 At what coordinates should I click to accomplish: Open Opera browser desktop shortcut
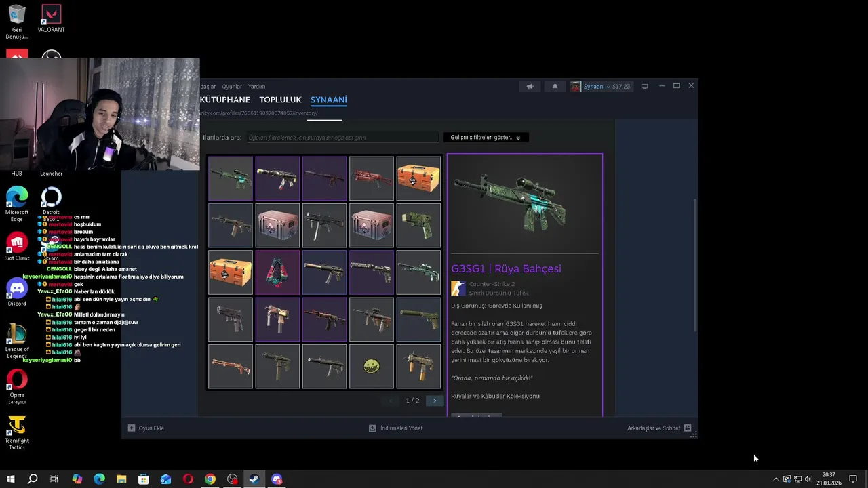point(17,386)
